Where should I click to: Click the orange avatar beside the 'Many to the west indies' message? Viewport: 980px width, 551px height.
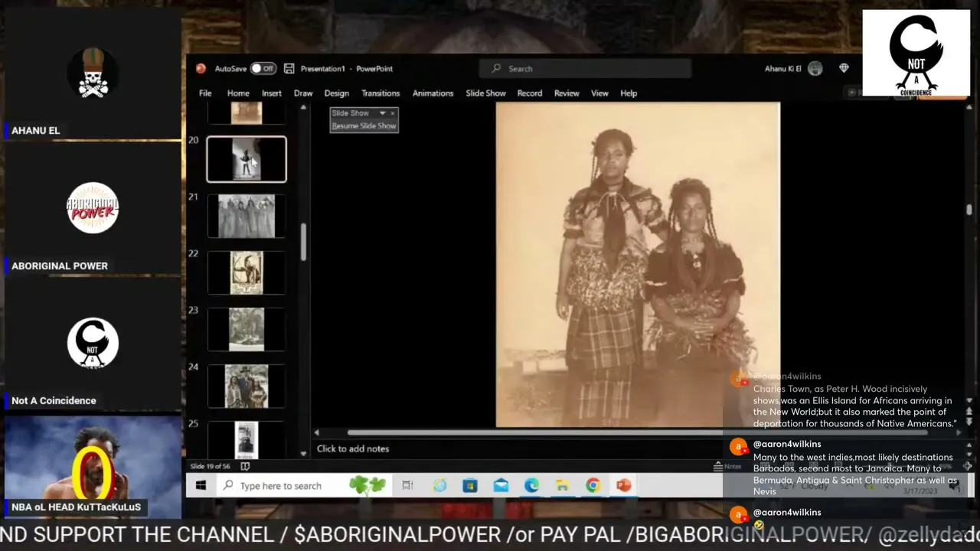[738, 447]
